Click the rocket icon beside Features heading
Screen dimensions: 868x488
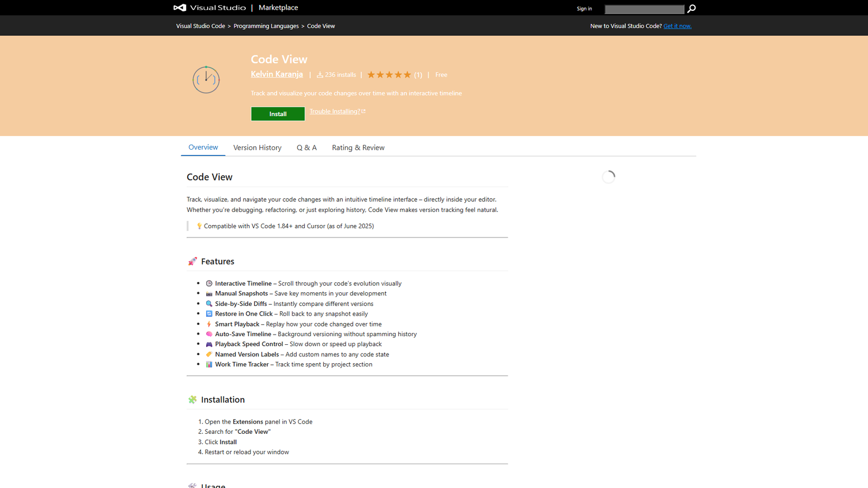coord(193,261)
